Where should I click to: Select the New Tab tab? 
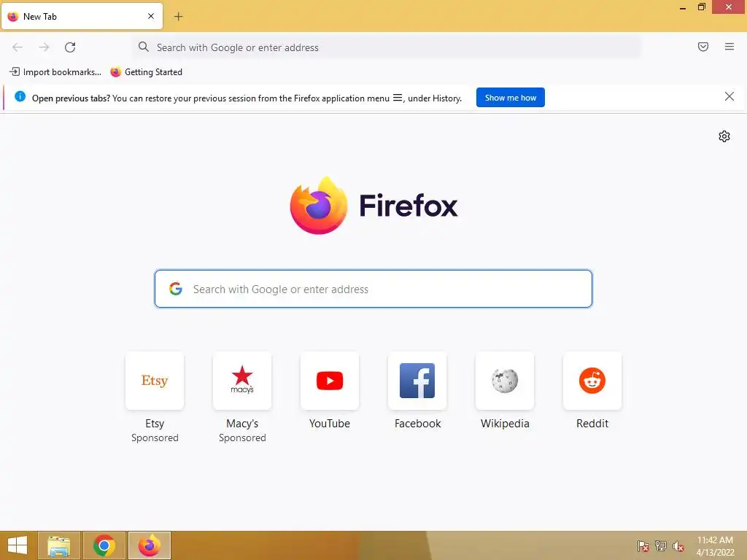[82, 16]
